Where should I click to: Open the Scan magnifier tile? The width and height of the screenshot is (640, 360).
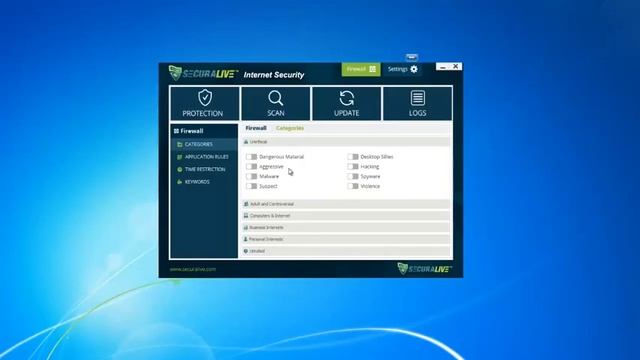click(276, 103)
